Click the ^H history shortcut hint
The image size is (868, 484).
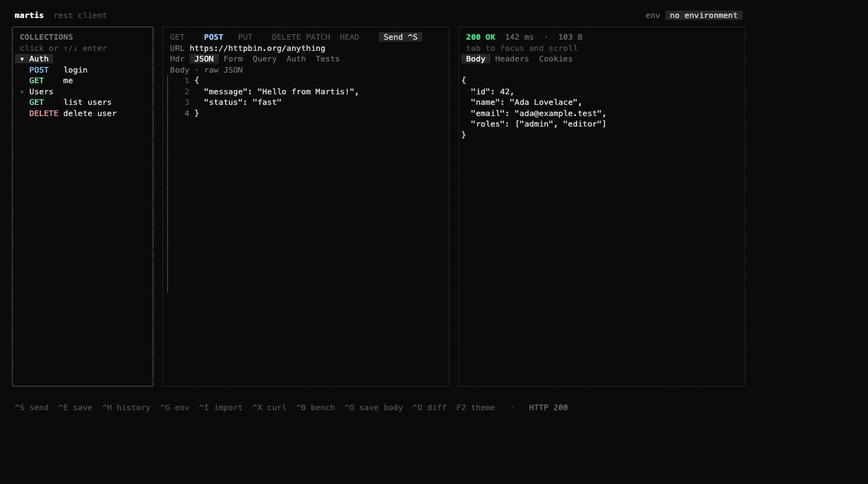(x=126, y=408)
